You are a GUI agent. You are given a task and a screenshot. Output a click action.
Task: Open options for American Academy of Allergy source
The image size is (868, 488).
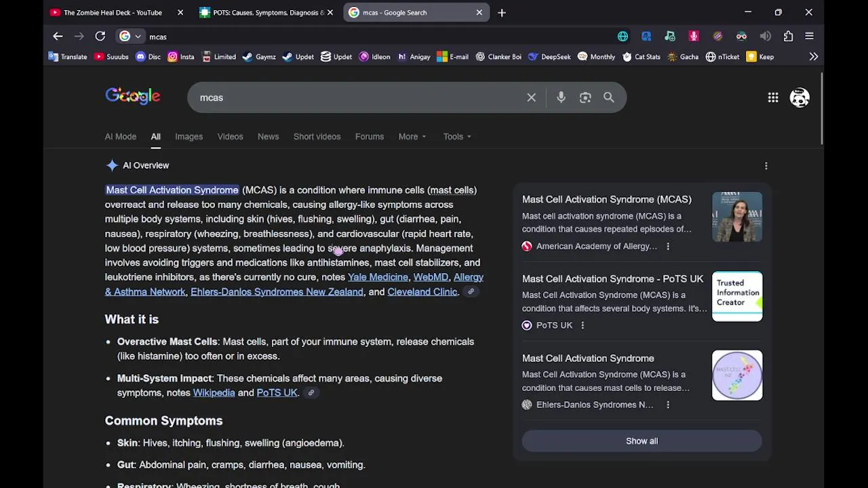coord(668,247)
